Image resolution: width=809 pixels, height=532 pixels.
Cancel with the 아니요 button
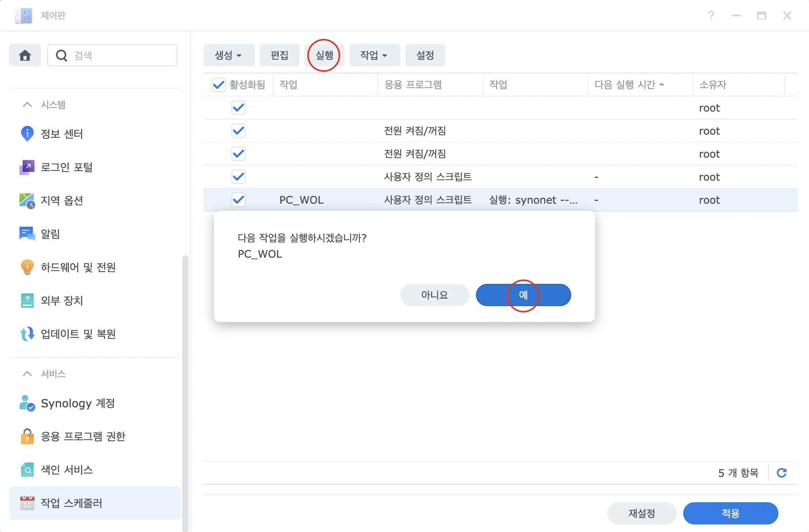click(x=434, y=295)
